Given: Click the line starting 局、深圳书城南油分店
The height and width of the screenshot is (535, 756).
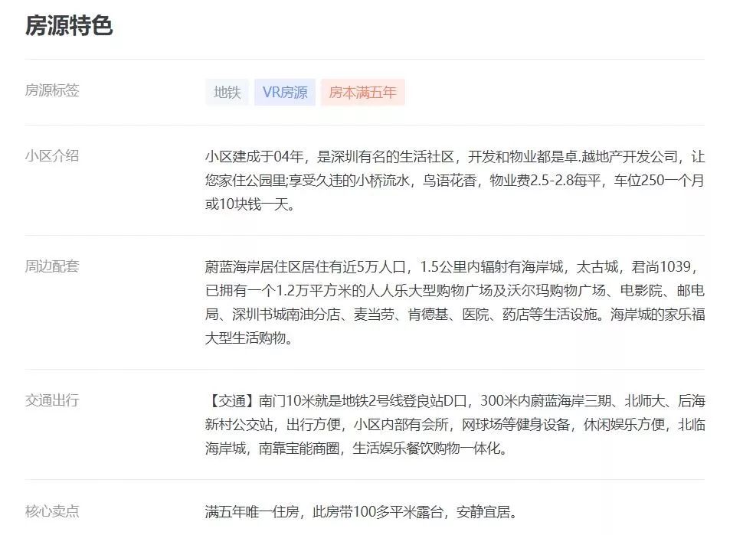Looking at the screenshot, I should click(x=455, y=315).
